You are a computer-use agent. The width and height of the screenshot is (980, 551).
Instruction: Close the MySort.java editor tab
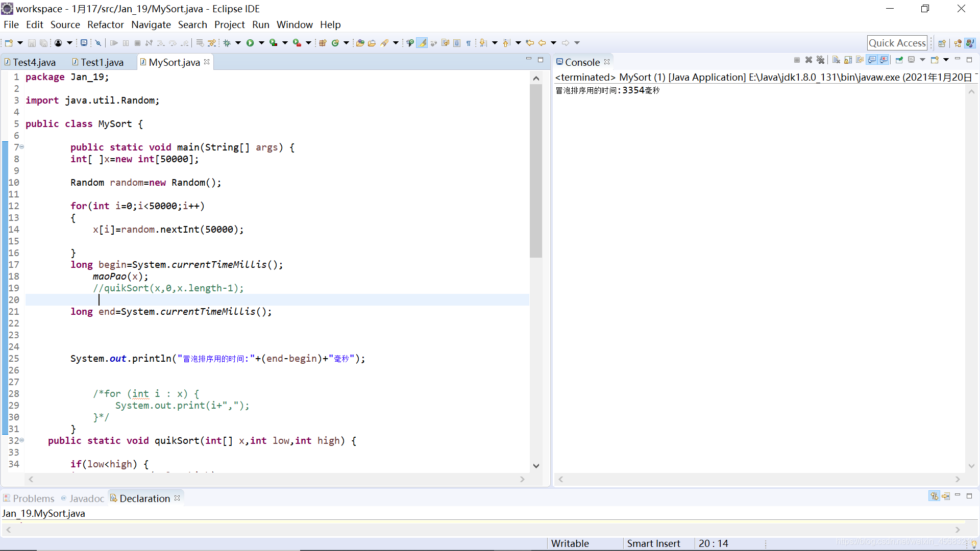[207, 62]
